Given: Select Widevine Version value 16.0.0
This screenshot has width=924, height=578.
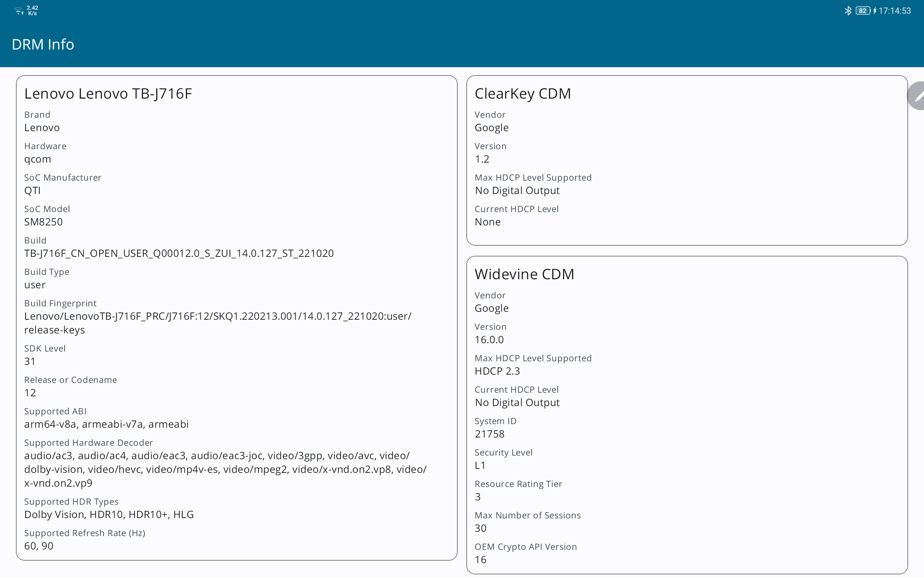Looking at the screenshot, I should click(489, 340).
